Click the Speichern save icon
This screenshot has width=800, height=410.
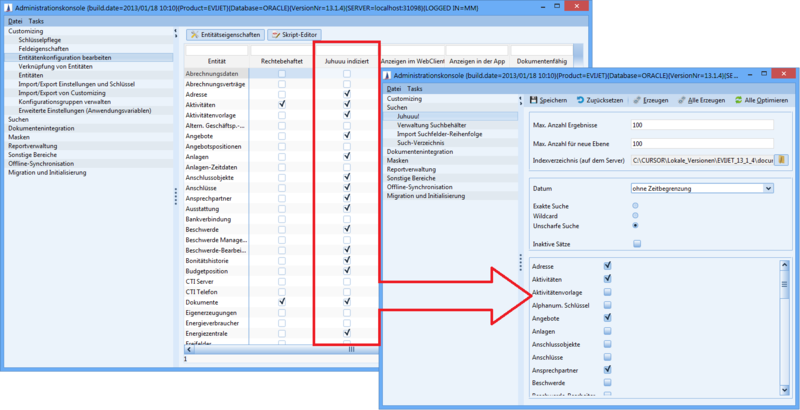[x=533, y=100]
